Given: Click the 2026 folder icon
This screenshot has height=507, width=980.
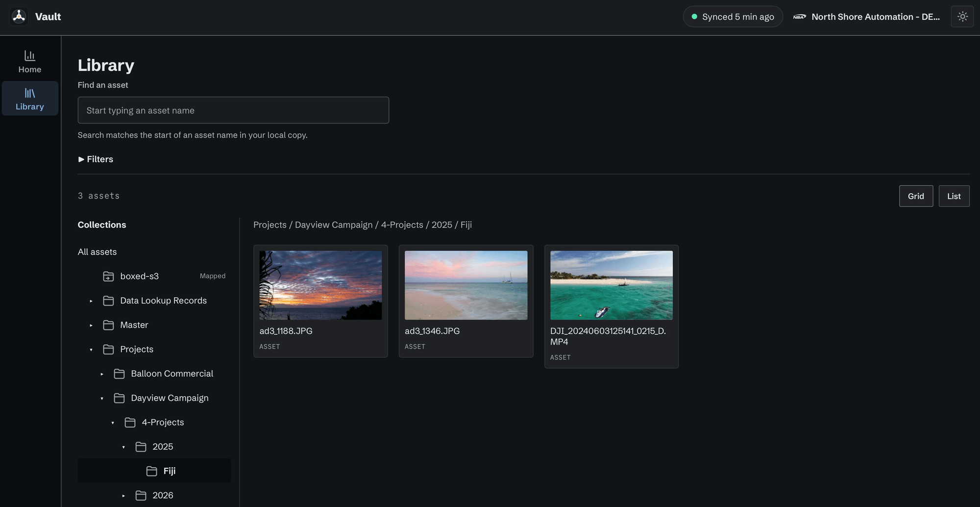Looking at the screenshot, I should 141,496.
